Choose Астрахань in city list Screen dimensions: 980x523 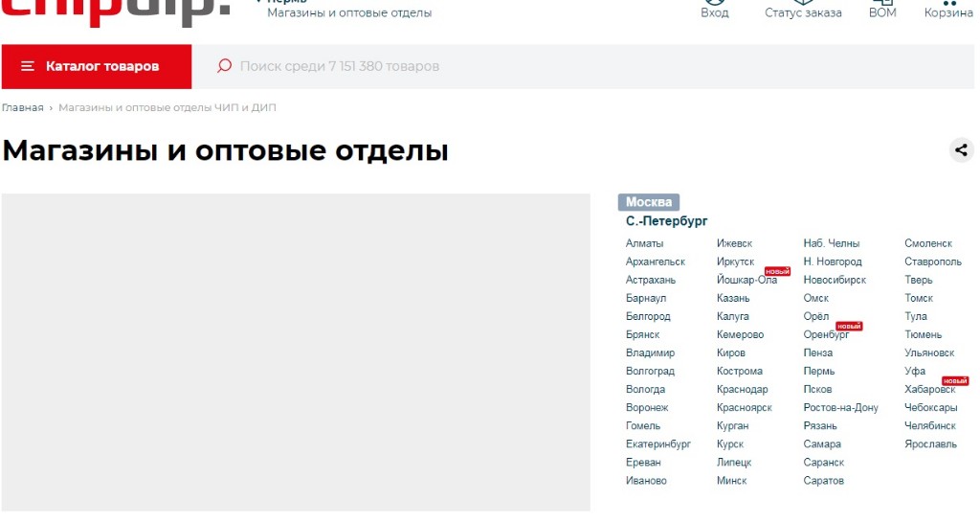tap(651, 280)
